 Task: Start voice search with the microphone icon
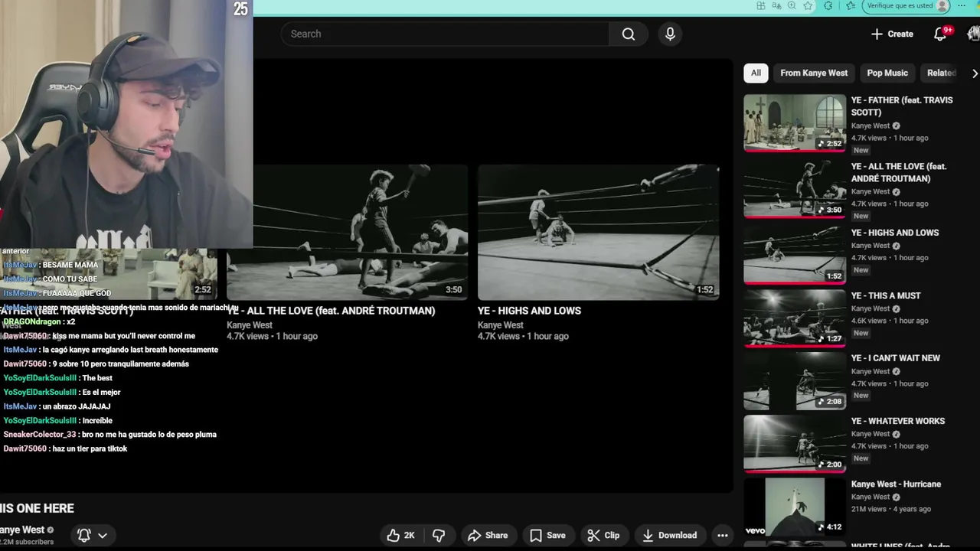click(670, 34)
